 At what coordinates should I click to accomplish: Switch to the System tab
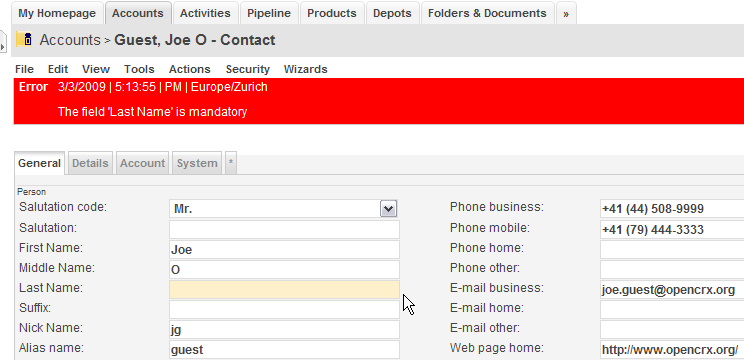[197, 163]
